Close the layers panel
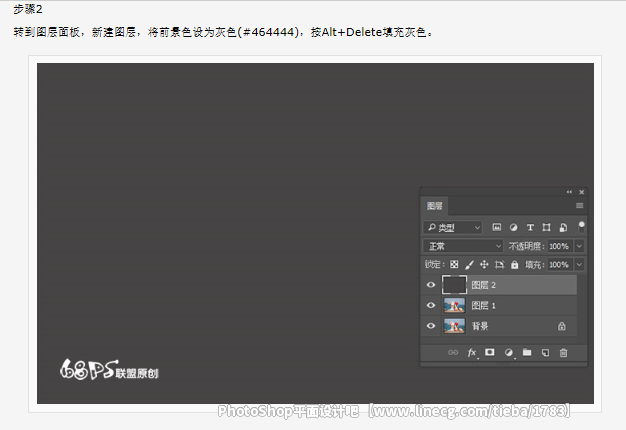The width and height of the screenshot is (626, 430). click(582, 192)
